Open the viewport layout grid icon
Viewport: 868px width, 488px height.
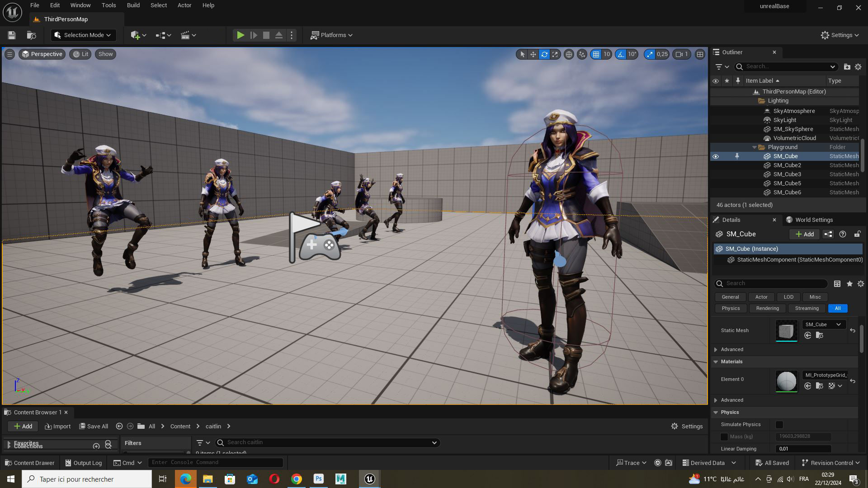point(700,54)
